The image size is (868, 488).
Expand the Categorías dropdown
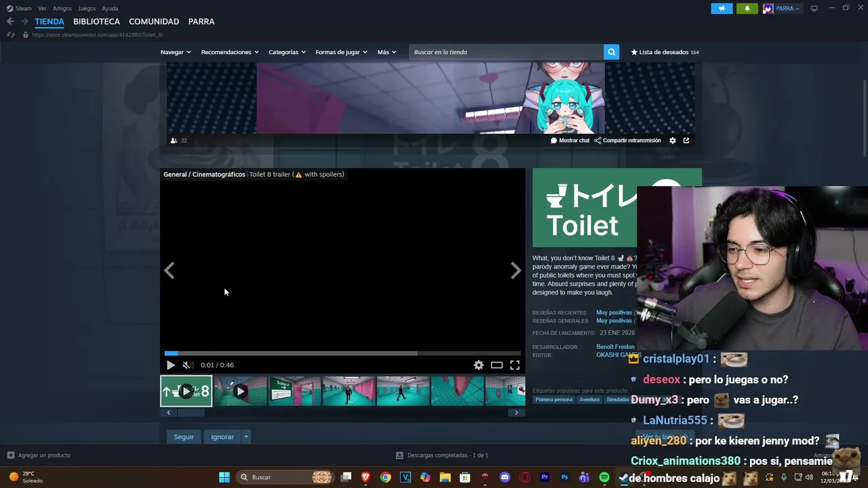point(287,52)
